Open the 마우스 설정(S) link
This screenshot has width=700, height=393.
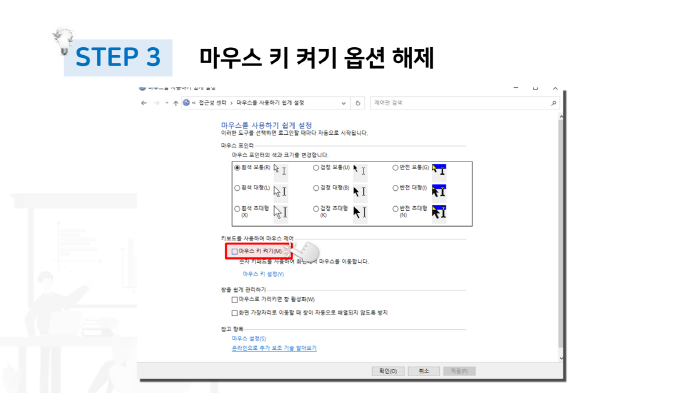tap(249, 339)
